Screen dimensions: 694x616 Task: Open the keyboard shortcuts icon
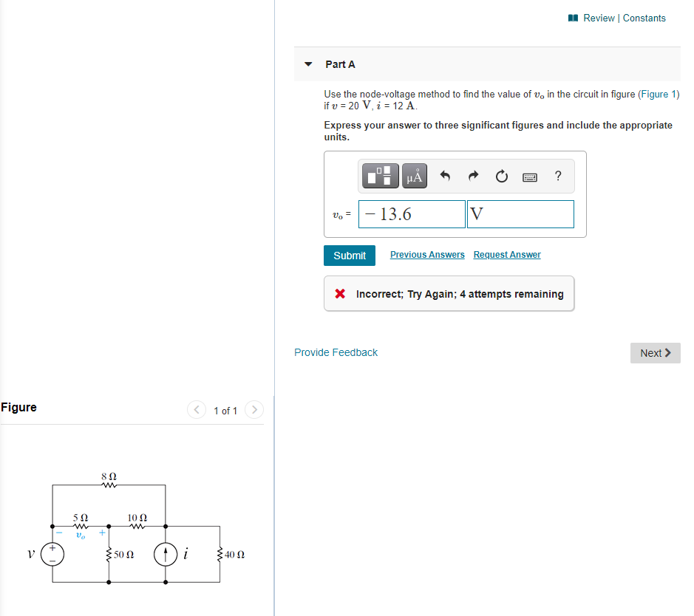tap(529, 176)
